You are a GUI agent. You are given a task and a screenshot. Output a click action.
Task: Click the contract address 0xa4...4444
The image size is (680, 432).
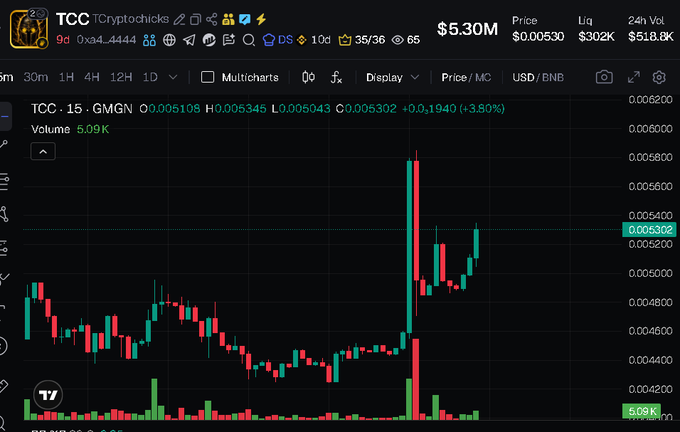click(106, 40)
